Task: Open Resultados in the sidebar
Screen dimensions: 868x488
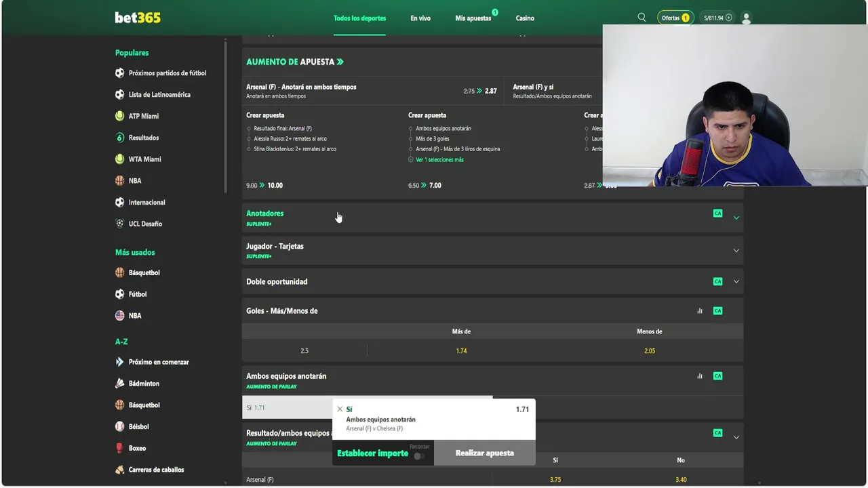Action: 144,138
